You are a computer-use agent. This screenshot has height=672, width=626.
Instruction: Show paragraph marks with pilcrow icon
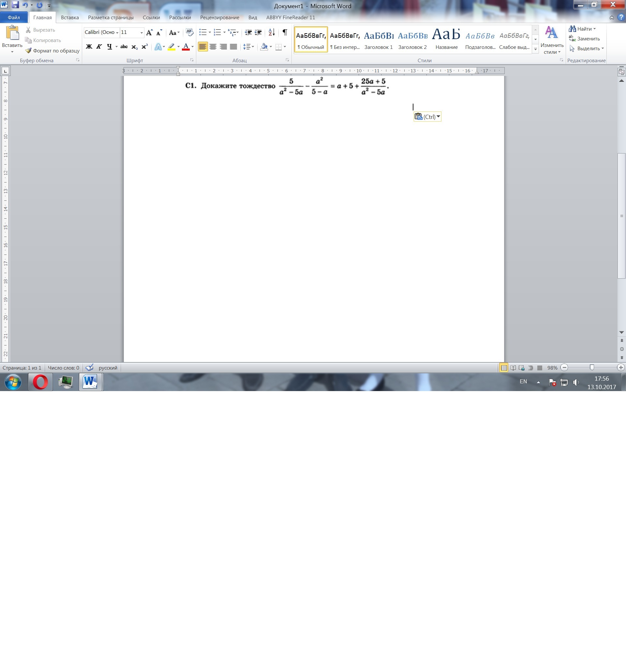[285, 33]
